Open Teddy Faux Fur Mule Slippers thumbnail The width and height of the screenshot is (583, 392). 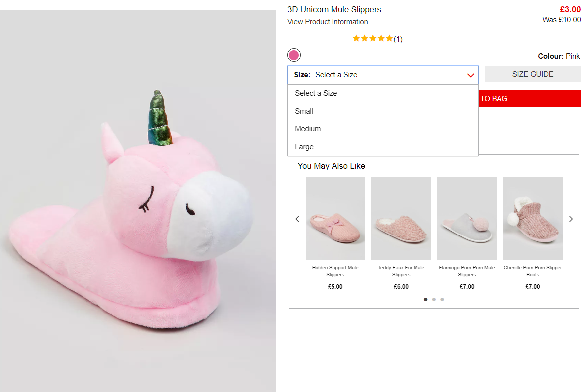coord(401,219)
